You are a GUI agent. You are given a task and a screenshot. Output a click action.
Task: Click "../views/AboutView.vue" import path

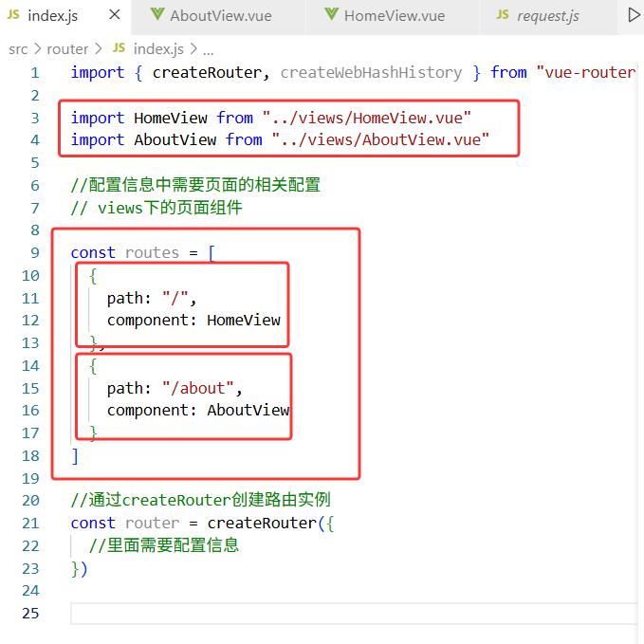tap(380, 140)
